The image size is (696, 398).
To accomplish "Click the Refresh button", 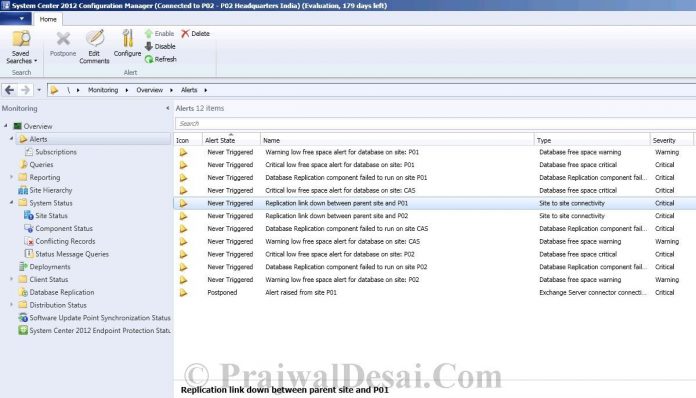I will 161,59.
